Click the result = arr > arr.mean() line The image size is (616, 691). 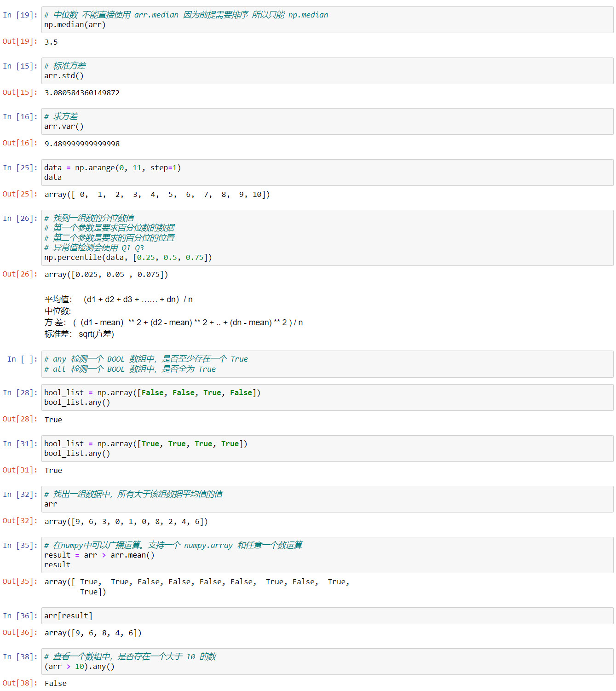pyautogui.click(x=99, y=555)
